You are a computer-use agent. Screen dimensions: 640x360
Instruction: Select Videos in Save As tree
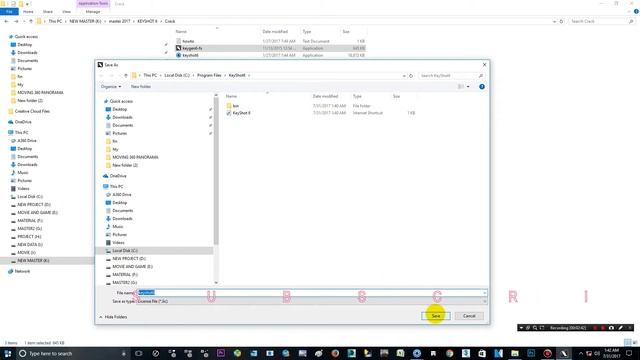[118, 242]
